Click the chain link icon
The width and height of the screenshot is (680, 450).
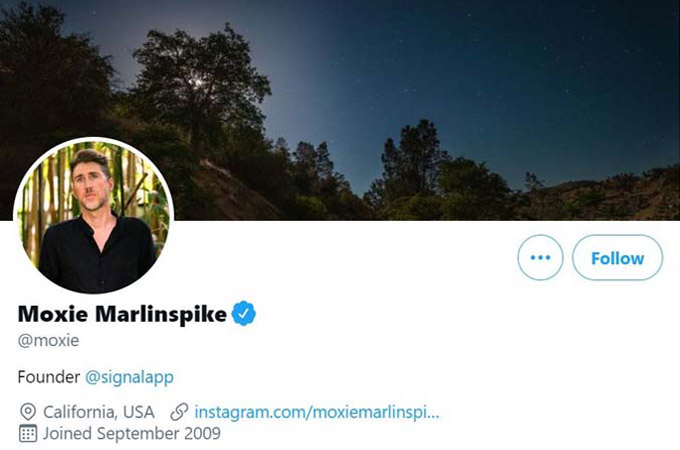[x=179, y=412]
